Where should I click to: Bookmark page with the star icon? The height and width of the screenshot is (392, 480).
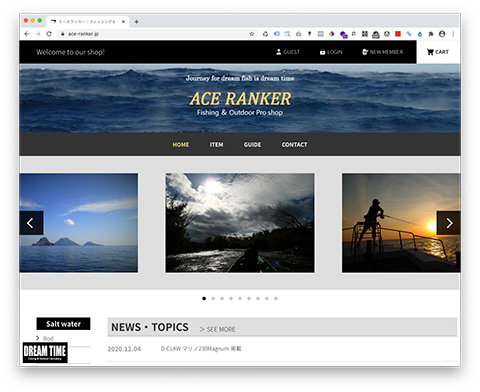[x=252, y=34]
